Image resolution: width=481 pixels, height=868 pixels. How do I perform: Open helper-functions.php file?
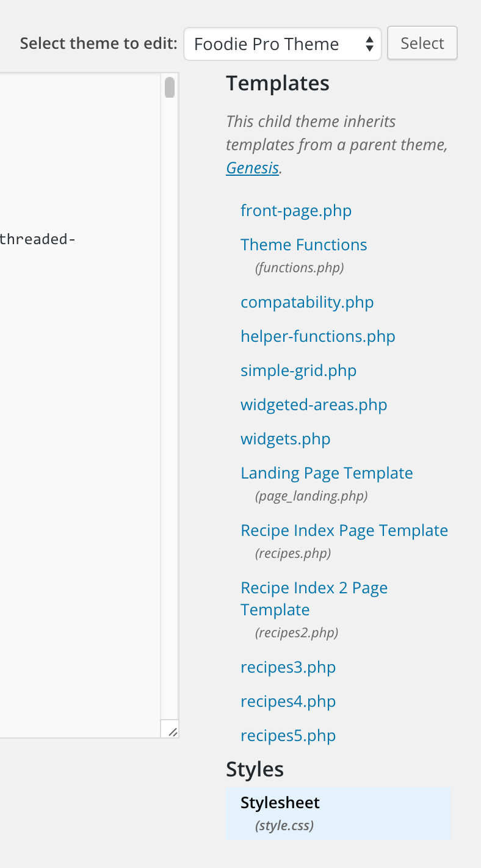pyautogui.click(x=318, y=336)
